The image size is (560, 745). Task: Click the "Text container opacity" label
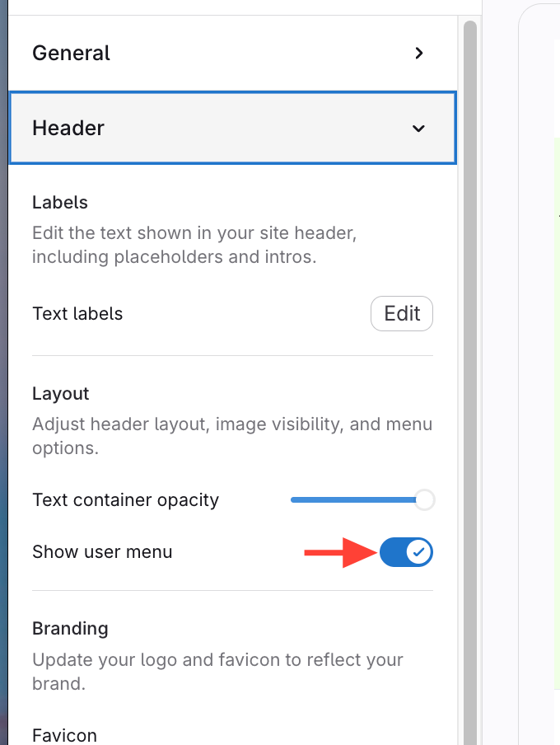pyautogui.click(x=125, y=500)
